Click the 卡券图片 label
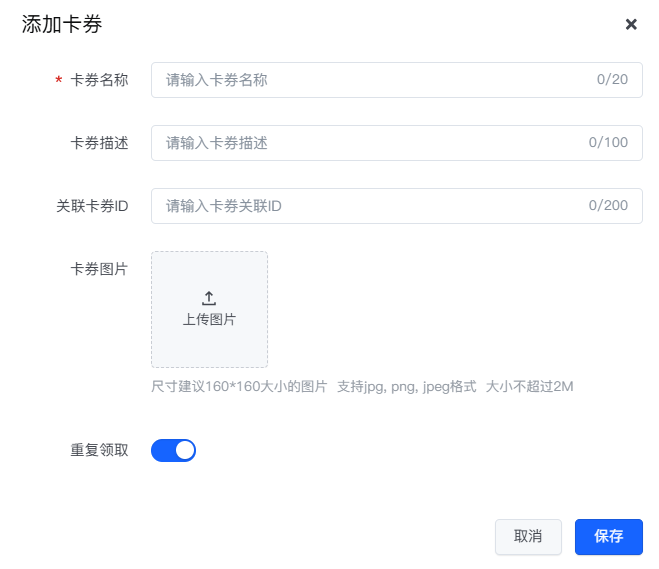Screen dimensions: 659x569 99,269
